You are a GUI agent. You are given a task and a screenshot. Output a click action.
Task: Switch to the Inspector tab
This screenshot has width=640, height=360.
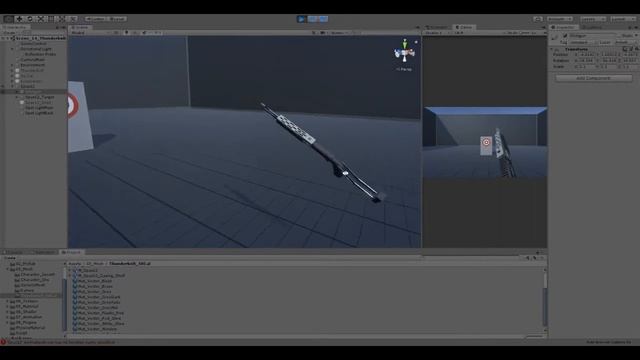pyautogui.click(x=563, y=27)
